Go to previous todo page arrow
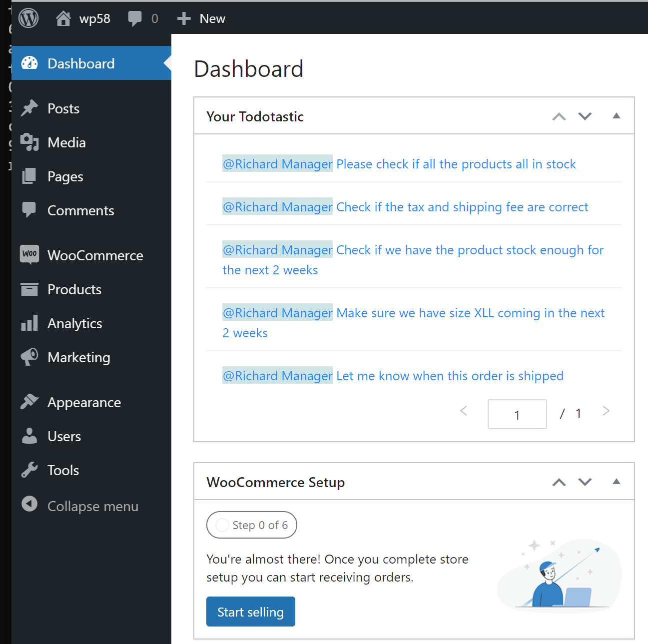 click(x=464, y=411)
